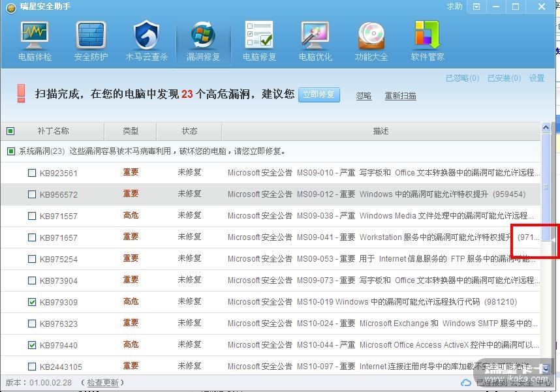Check the KB923561 patch checkbox
The height and width of the screenshot is (392, 560).
[32, 173]
